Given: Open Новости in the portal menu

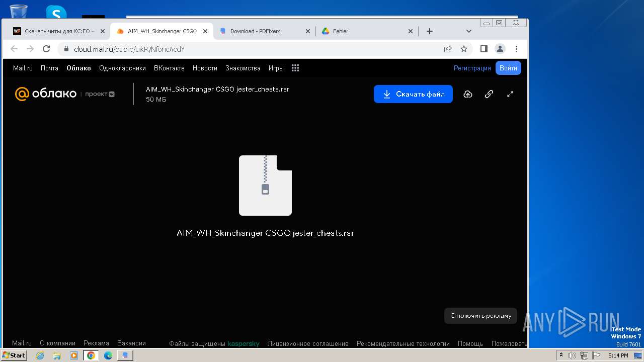Looking at the screenshot, I should coord(205,68).
